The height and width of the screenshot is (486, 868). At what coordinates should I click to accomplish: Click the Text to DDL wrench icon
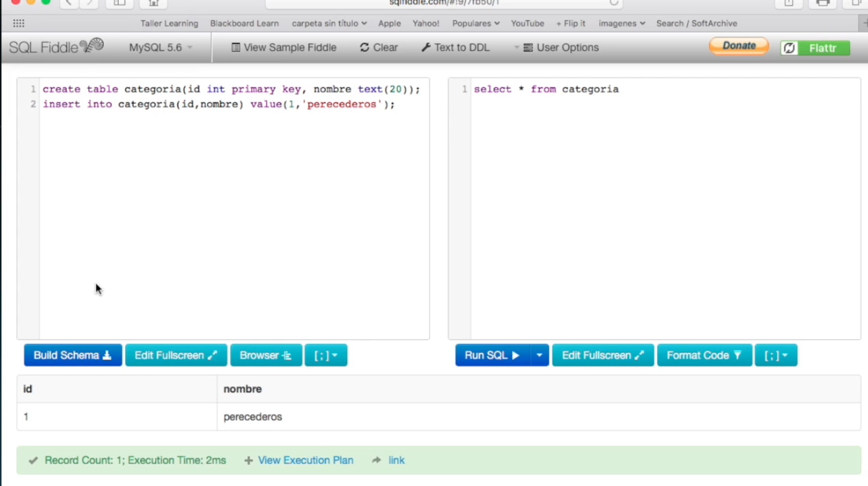pos(426,47)
